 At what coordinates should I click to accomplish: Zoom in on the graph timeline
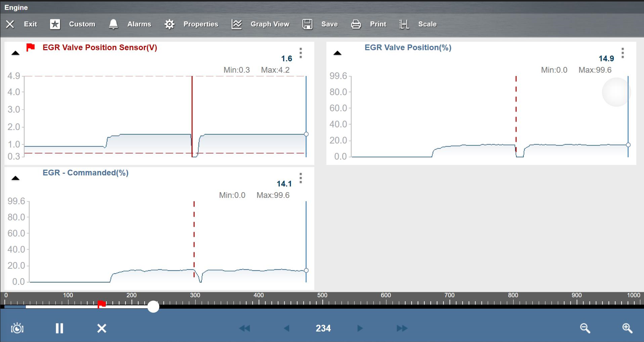(x=627, y=328)
